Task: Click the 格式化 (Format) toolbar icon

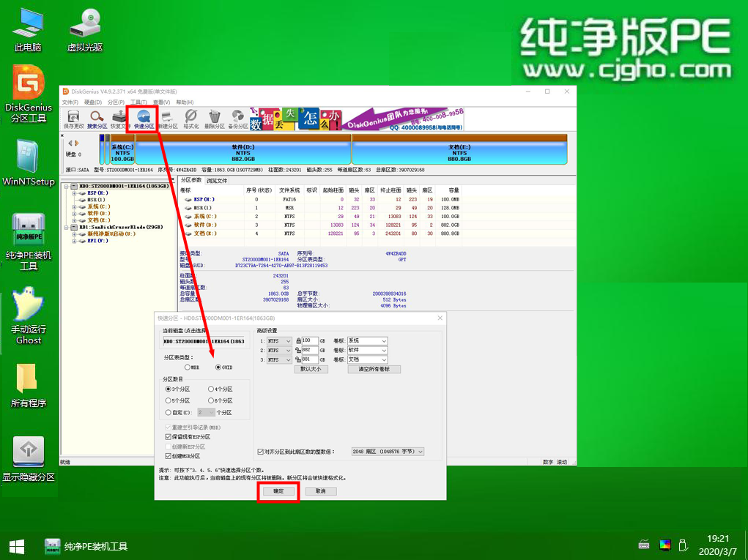Action: click(x=190, y=119)
